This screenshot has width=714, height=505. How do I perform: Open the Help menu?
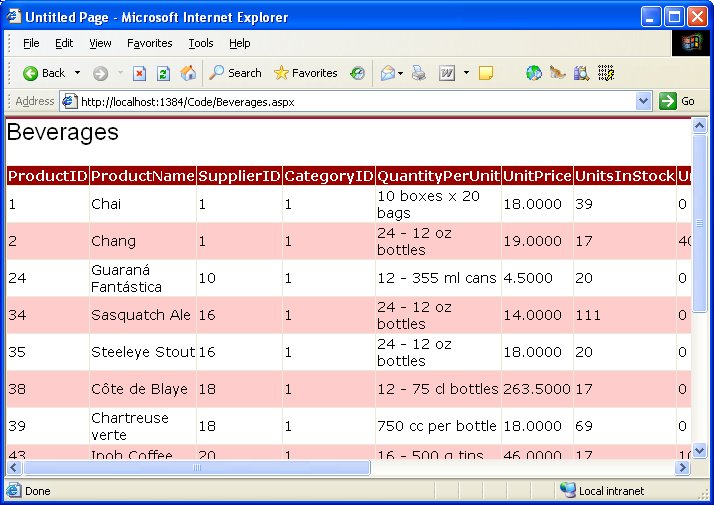click(x=239, y=43)
